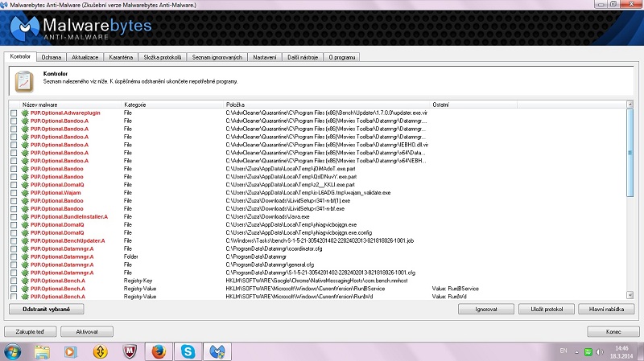Launch the media player taskbar icon
This screenshot has width=644, height=361.
pyautogui.click(x=71, y=351)
